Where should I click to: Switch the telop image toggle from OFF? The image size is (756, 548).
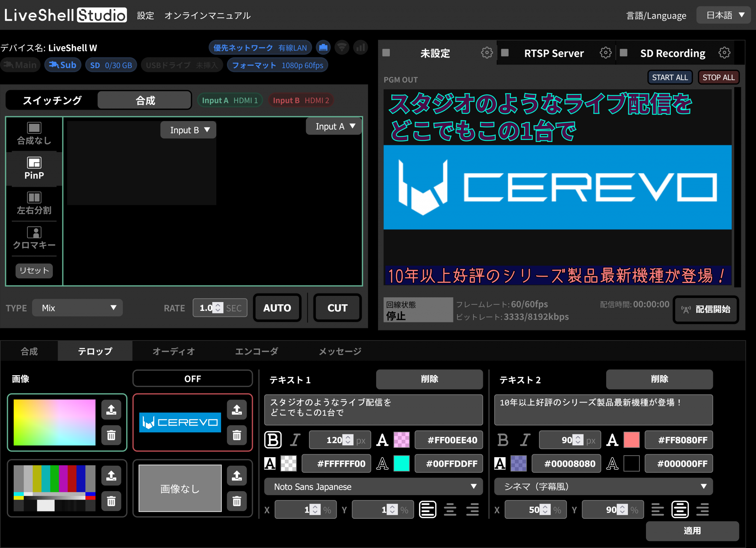click(x=192, y=378)
